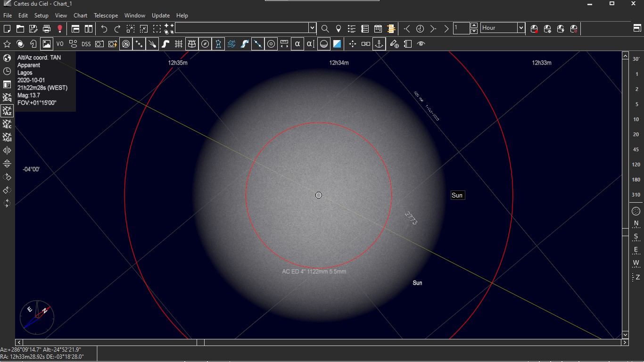Flip chart vertically icon
This screenshot has width=644, height=362.
tap(7, 164)
